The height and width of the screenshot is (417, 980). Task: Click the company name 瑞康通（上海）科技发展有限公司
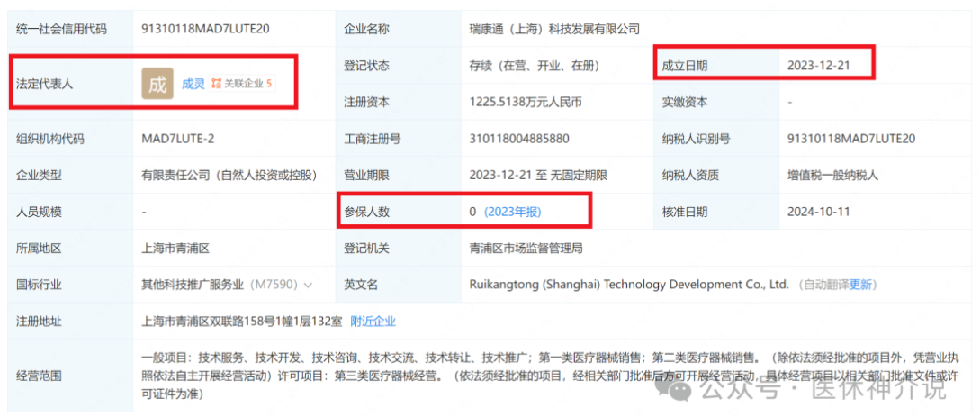coord(554,29)
